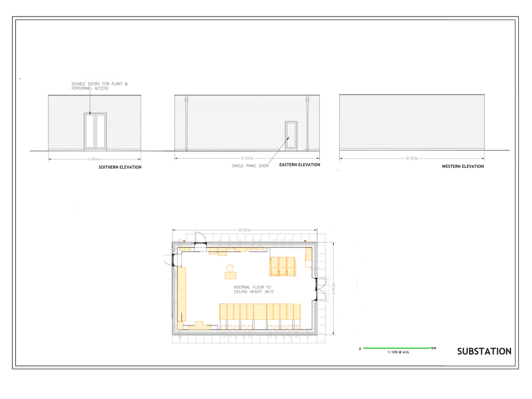The height and width of the screenshot is (399, 532).
Task: Click the 10.901m dimension above floor plan
Action: click(245, 230)
